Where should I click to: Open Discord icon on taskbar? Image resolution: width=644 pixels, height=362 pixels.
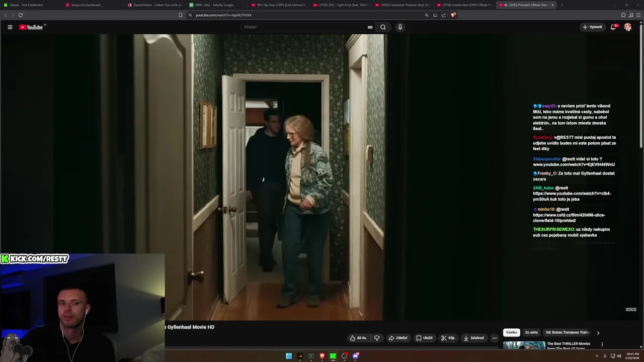pos(356,356)
